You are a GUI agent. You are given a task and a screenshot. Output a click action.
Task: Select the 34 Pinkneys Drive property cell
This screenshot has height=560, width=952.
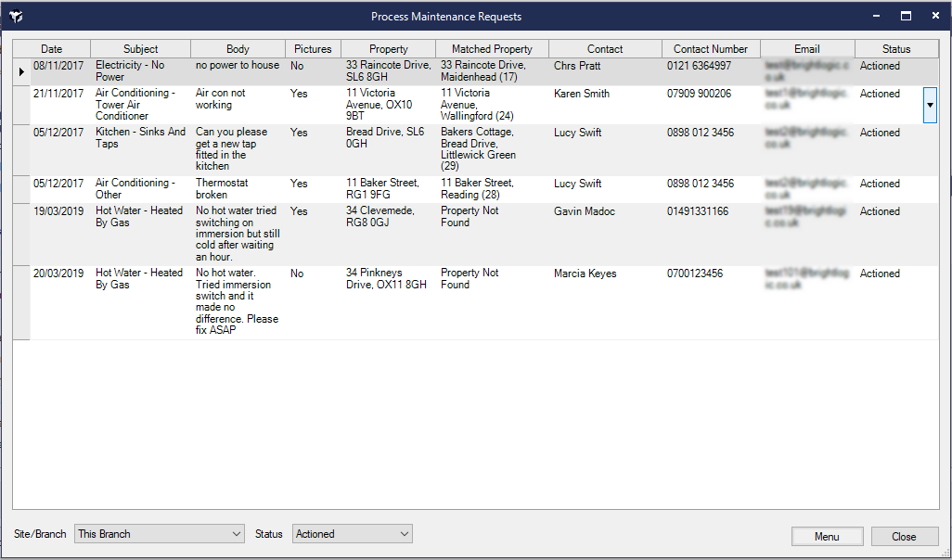tap(386, 279)
